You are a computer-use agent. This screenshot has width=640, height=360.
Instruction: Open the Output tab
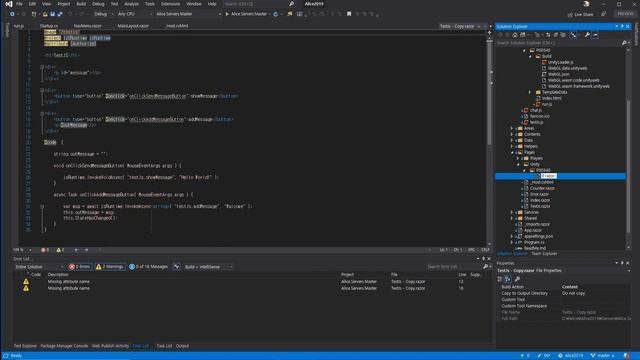(x=182, y=346)
